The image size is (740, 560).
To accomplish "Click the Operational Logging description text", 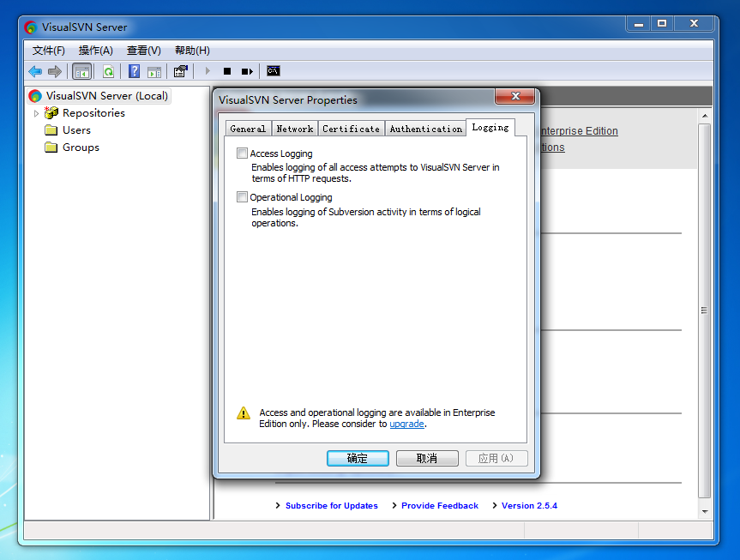I will (x=366, y=217).
